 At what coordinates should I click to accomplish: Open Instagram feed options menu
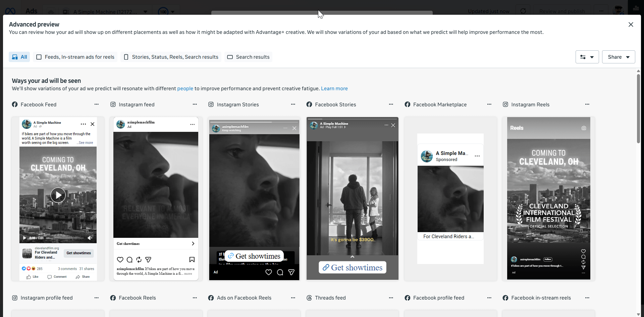coord(195,104)
